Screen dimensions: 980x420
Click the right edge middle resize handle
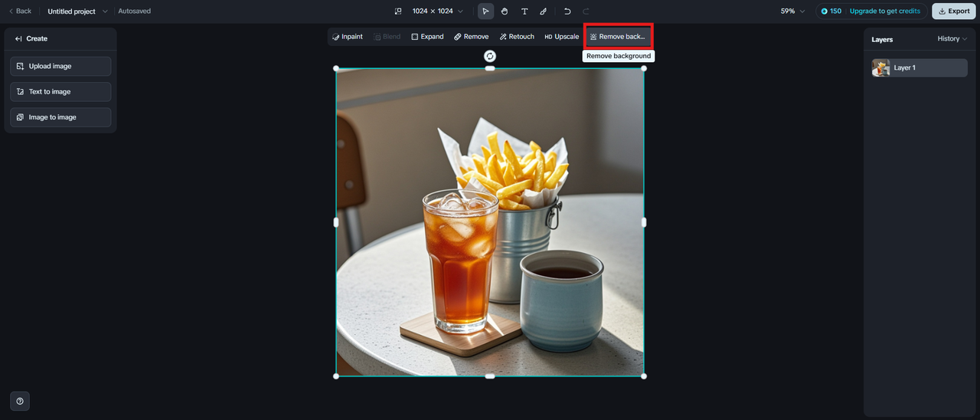pos(644,222)
